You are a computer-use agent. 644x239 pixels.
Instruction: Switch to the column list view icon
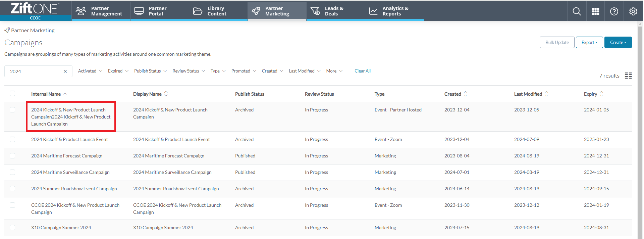628,76
